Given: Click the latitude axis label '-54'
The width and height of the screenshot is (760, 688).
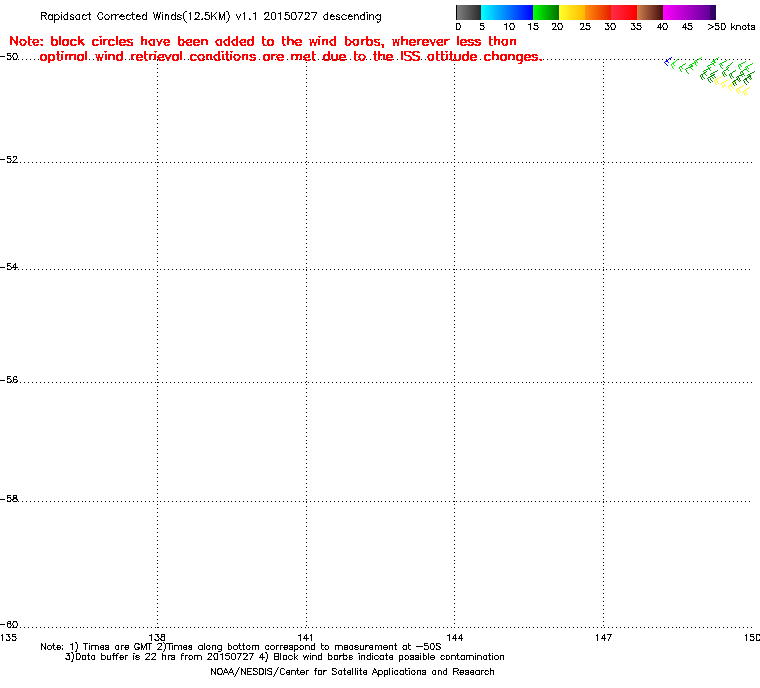Looking at the screenshot, I should click(9, 267).
